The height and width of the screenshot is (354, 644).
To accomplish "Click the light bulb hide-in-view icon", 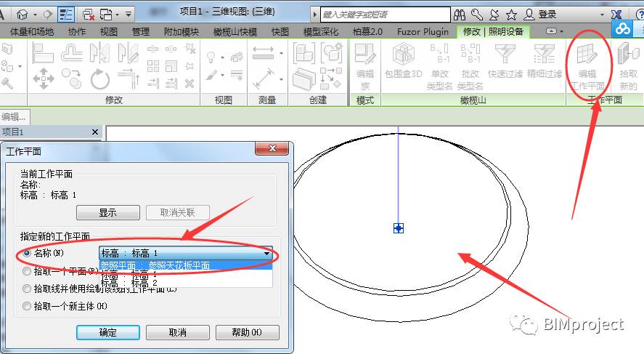I will point(211,57).
